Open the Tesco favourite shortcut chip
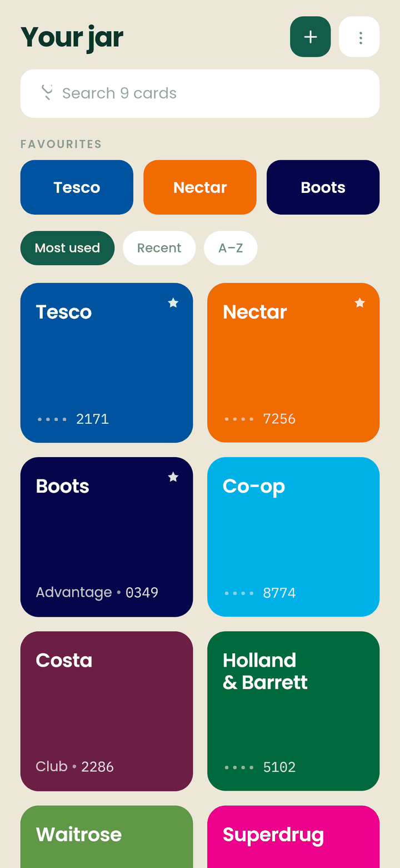 coord(77,187)
